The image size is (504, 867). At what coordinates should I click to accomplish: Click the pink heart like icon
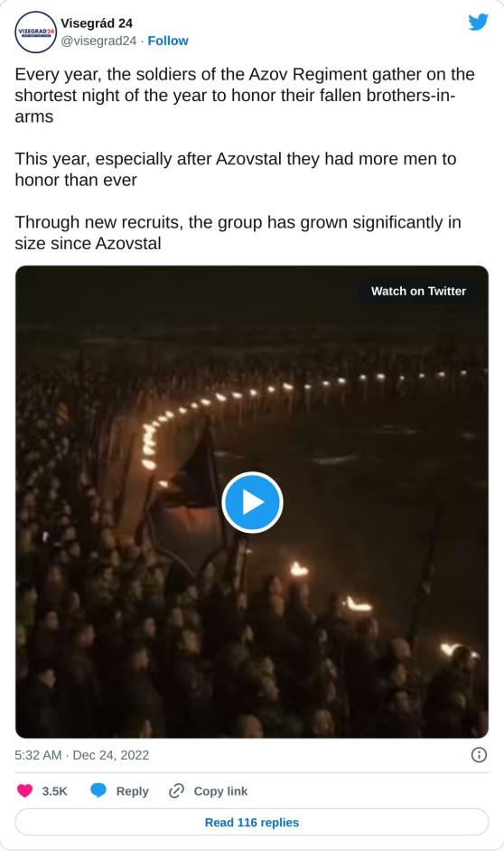[25, 791]
